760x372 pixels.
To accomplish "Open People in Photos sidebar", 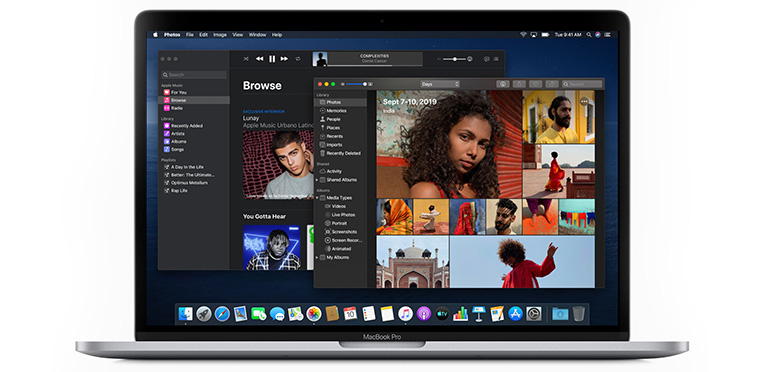I will tap(340, 119).
